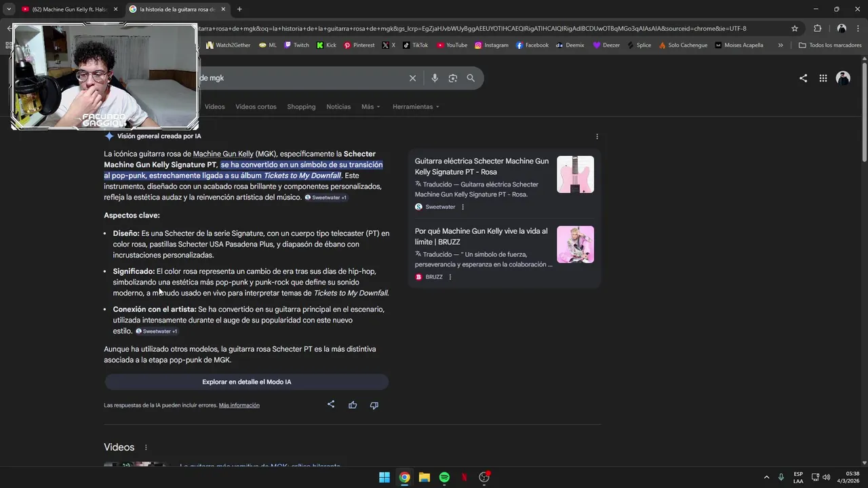Screen dimensions: 868x488
Task: Like the AI overview with thumbs up
Action: tap(353, 405)
